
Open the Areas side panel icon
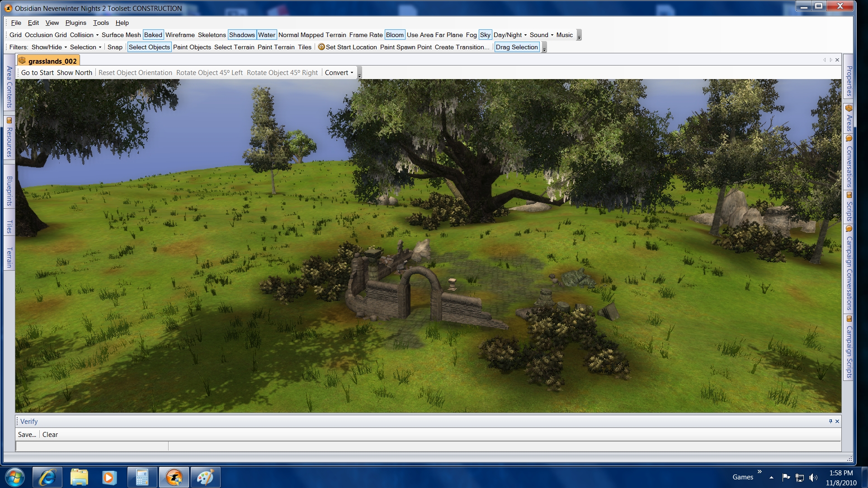849,108
